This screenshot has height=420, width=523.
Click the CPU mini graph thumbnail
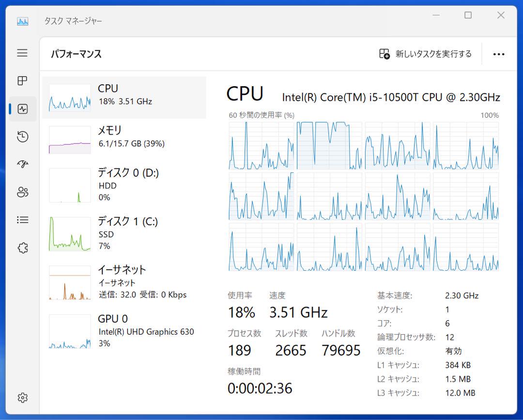(x=70, y=97)
